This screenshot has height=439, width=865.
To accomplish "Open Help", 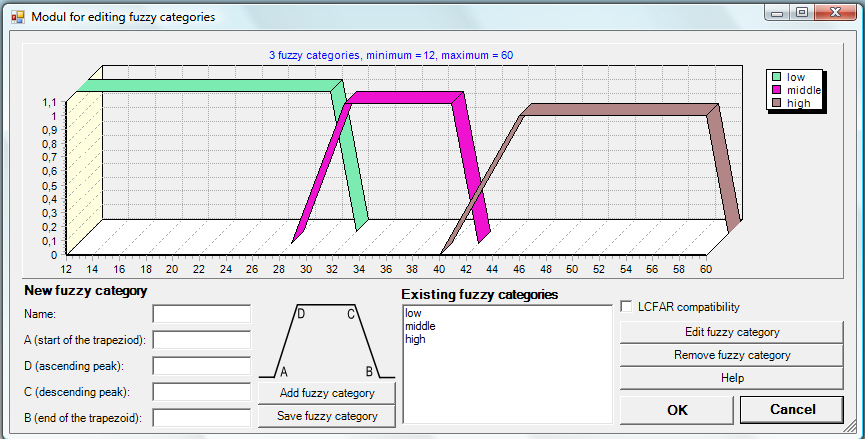I will tap(731, 378).
